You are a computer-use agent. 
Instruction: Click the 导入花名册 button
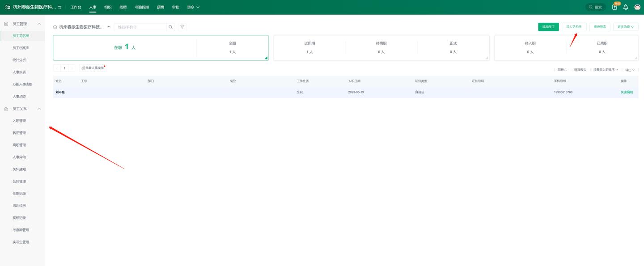pos(574,27)
